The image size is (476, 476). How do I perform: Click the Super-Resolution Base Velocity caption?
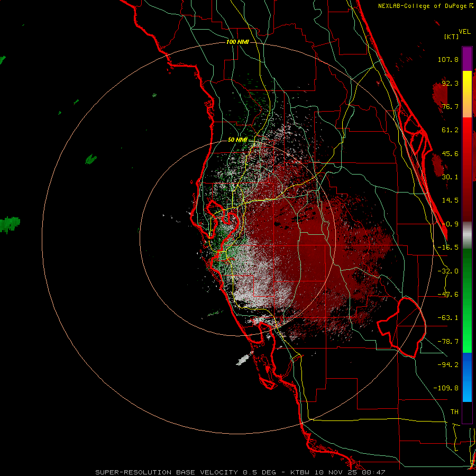tap(240, 472)
